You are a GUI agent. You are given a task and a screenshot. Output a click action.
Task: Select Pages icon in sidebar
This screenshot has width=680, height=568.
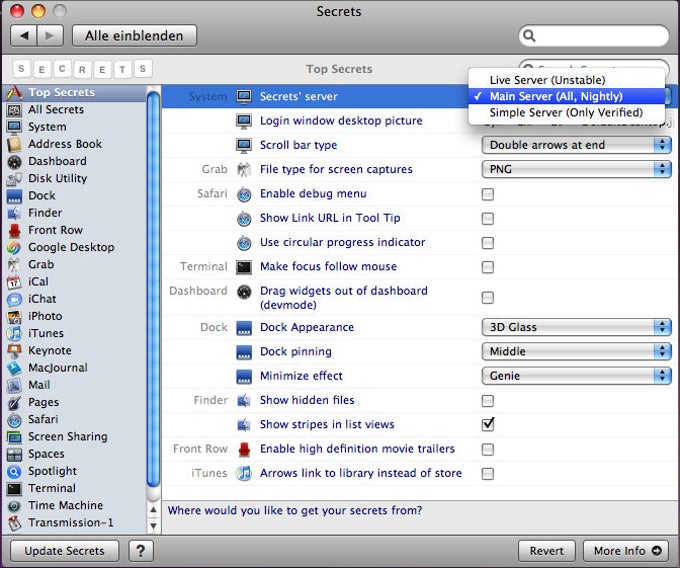[x=14, y=402]
